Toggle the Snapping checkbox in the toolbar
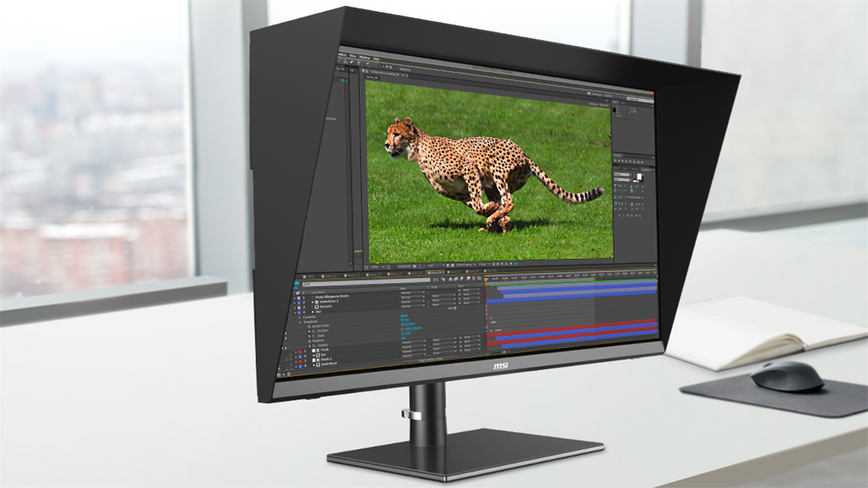Screen dimensions: 868x488 tap(397, 68)
